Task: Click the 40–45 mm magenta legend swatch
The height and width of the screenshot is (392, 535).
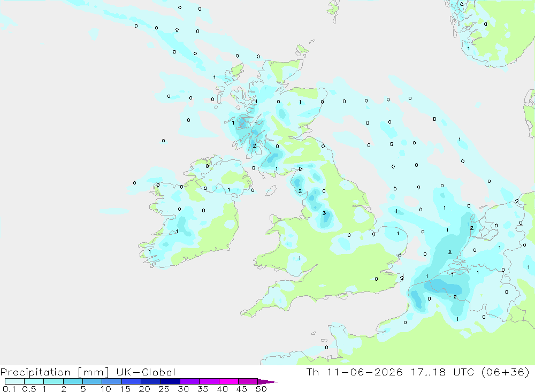Action: tap(228, 381)
